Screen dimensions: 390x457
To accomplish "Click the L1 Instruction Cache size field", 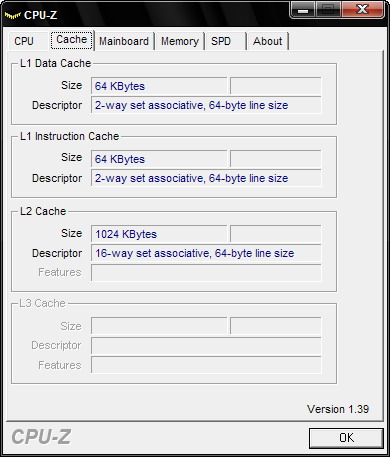I will [x=159, y=159].
